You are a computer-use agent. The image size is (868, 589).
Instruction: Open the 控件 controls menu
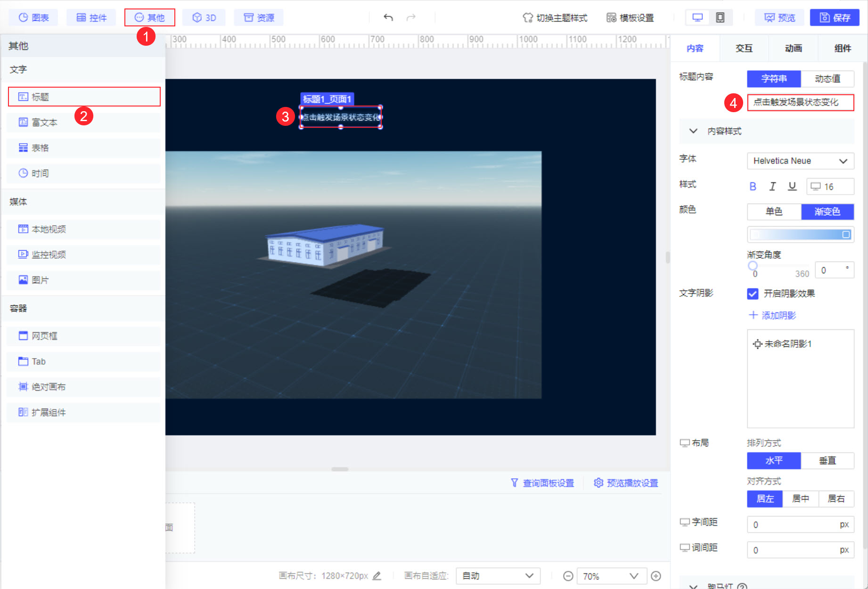click(x=91, y=18)
